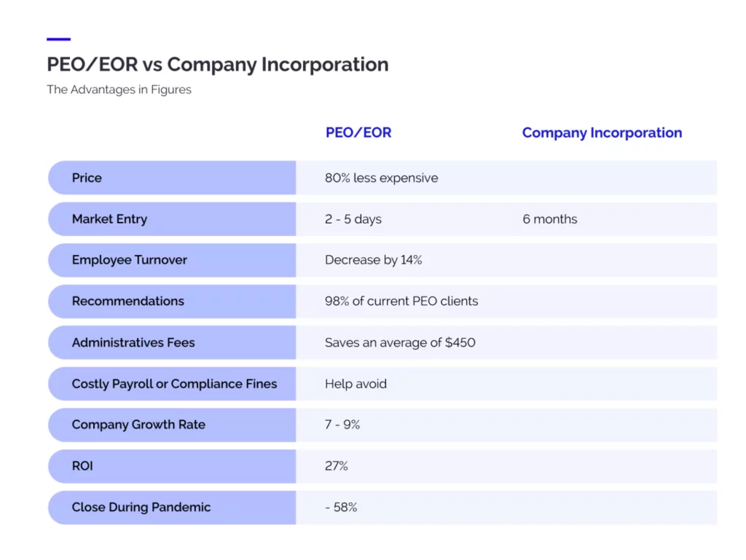Click the 'Help avoid' value
The height and width of the screenshot is (560, 746).
pyautogui.click(x=356, y=384)
